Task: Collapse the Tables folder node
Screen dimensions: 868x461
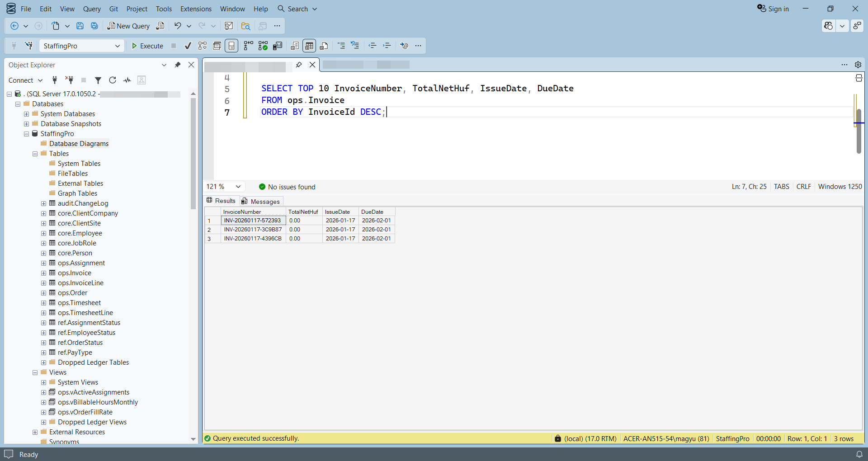Action: [35, 154]
